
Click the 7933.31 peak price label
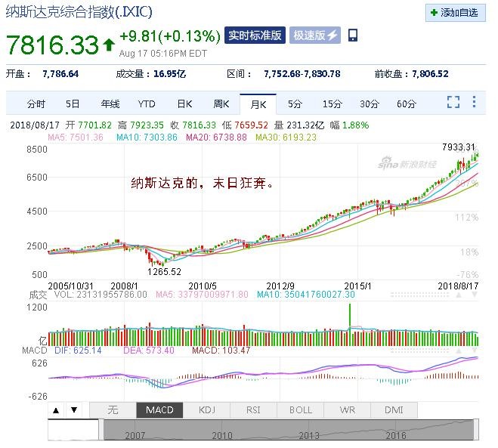tap(458, 147)
